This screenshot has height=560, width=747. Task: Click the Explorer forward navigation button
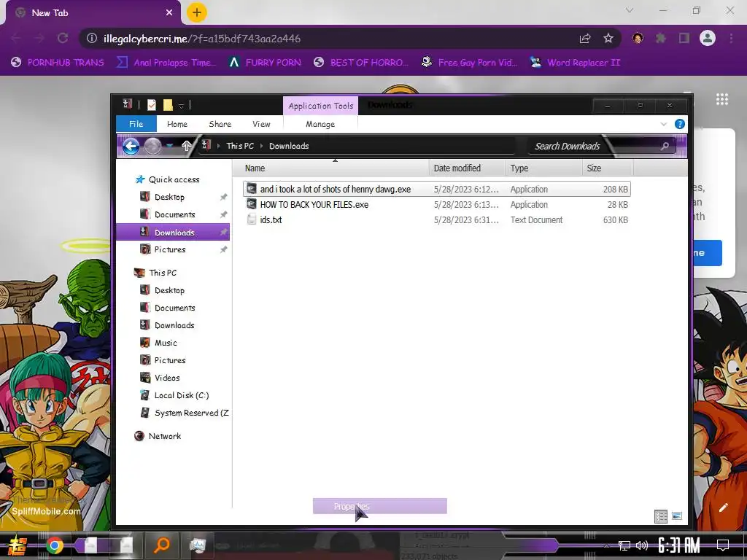(153, 146)
